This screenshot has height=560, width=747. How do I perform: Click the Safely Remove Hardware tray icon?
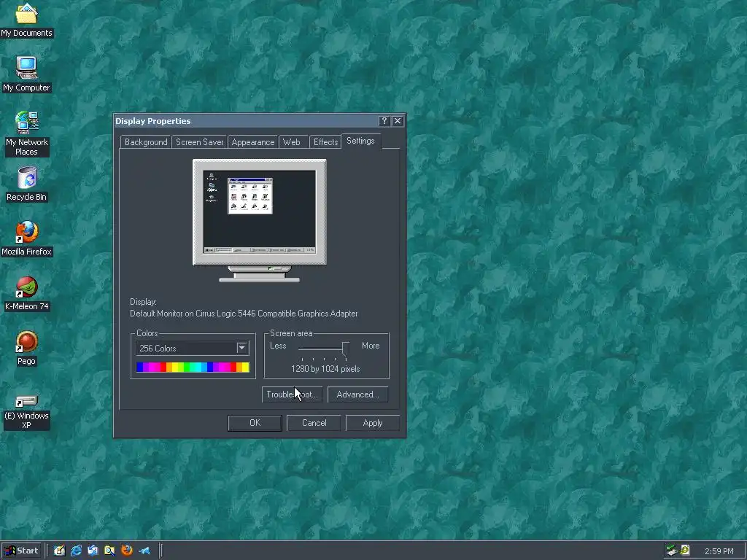tap(672, 551)
